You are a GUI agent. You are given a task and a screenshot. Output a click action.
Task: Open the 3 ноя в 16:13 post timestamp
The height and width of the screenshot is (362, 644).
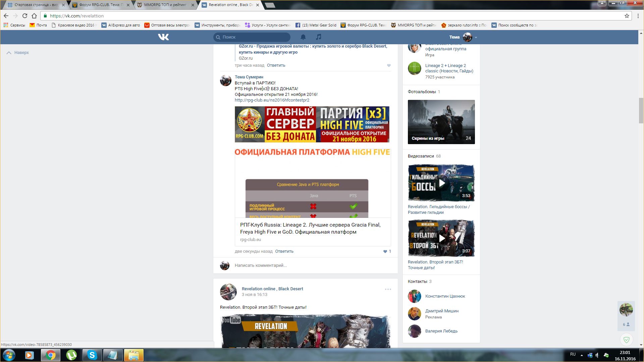tap(255, 295)
